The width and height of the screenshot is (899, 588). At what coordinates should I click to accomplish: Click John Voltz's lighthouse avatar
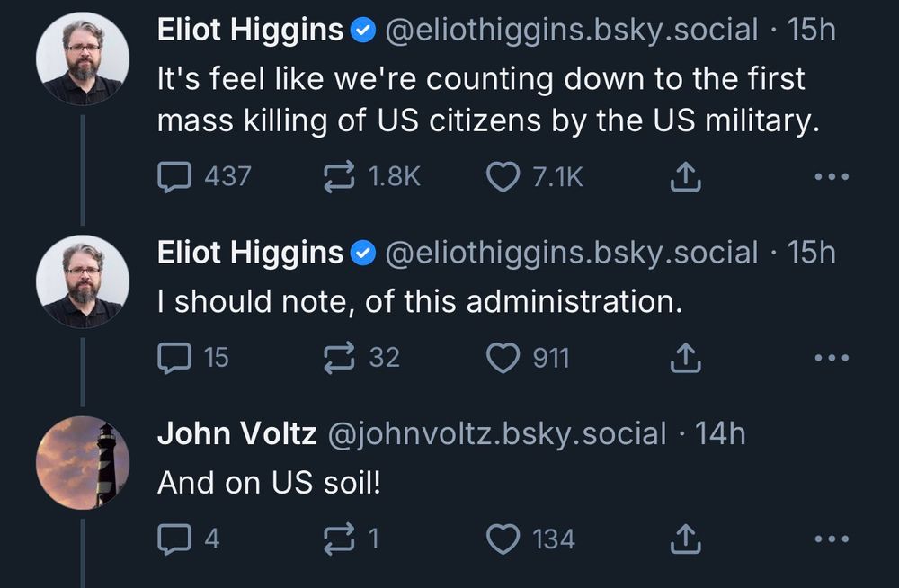tap(82, 461)
